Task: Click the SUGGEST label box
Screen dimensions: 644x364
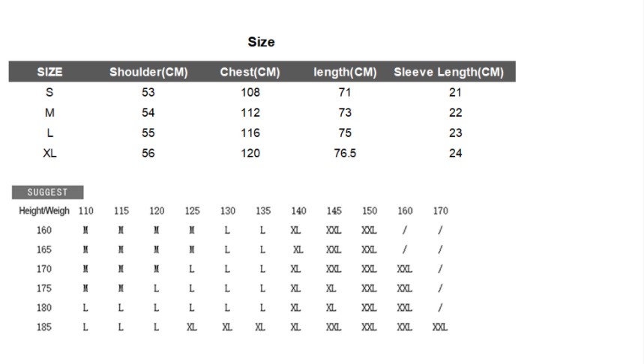Action: (47, 192)
